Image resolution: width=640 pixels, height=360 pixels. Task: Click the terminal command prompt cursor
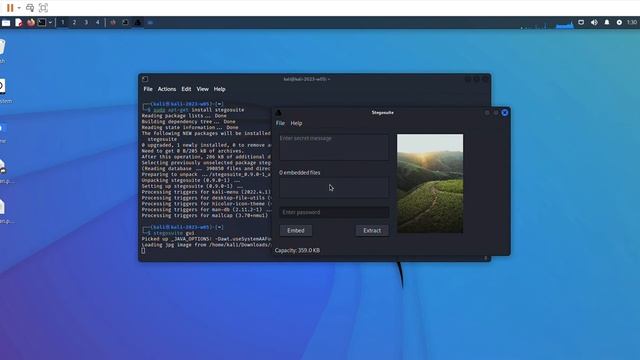pos(143,251)
